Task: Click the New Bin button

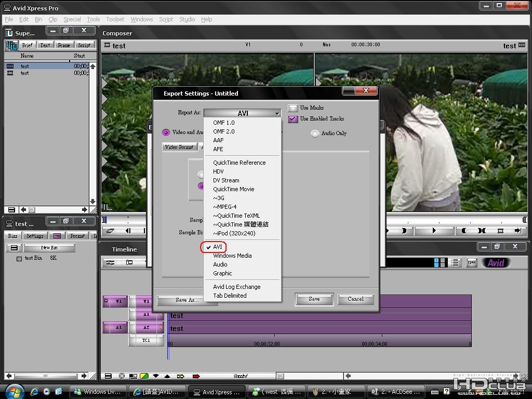Action: pyautogui.click(x=49, y=248)
